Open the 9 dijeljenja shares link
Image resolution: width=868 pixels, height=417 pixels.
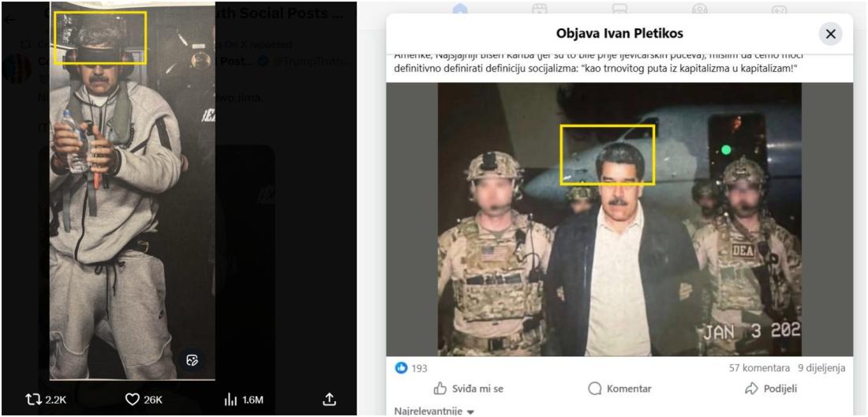(821, 368)
